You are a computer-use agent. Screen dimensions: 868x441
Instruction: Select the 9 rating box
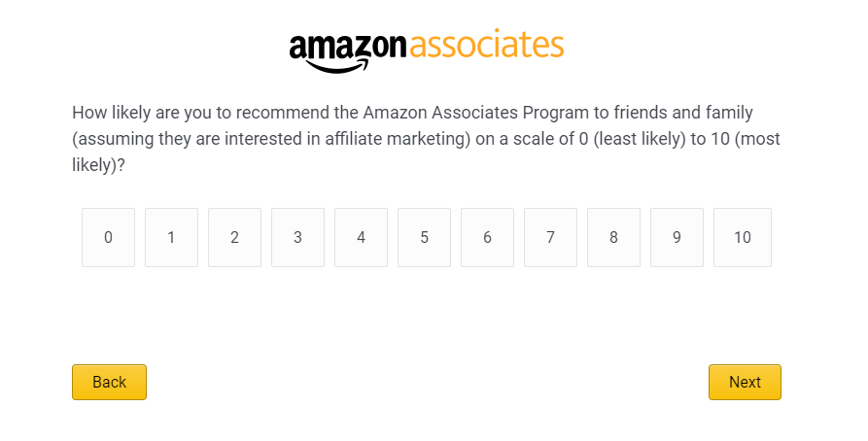pyautogui.click(x=677, y=237)
